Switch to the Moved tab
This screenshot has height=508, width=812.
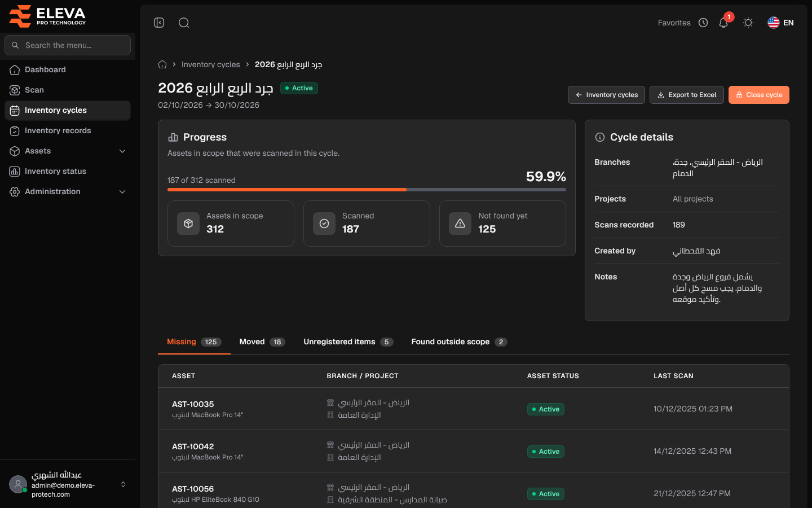click(x=262, y=342)
